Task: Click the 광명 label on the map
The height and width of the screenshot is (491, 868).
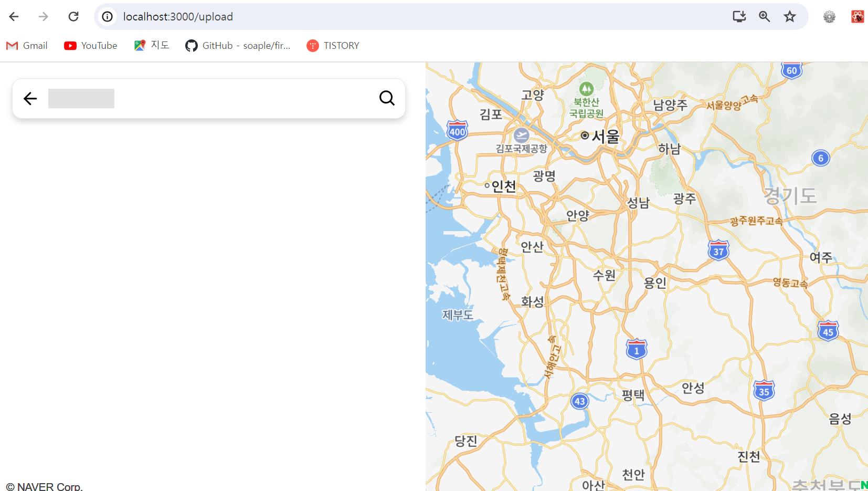Action: [x=544, y=176]
